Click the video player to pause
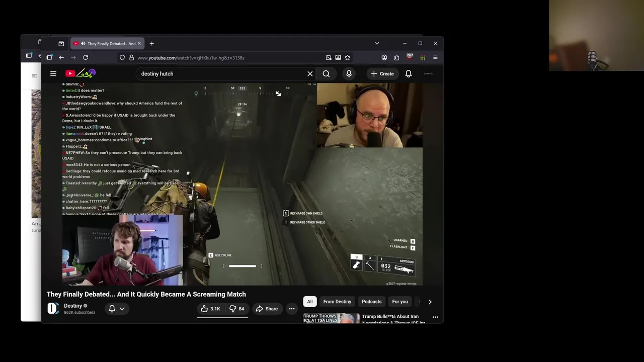Image resolution: width=644 pixels, height=362 pixels. [242, 185]
